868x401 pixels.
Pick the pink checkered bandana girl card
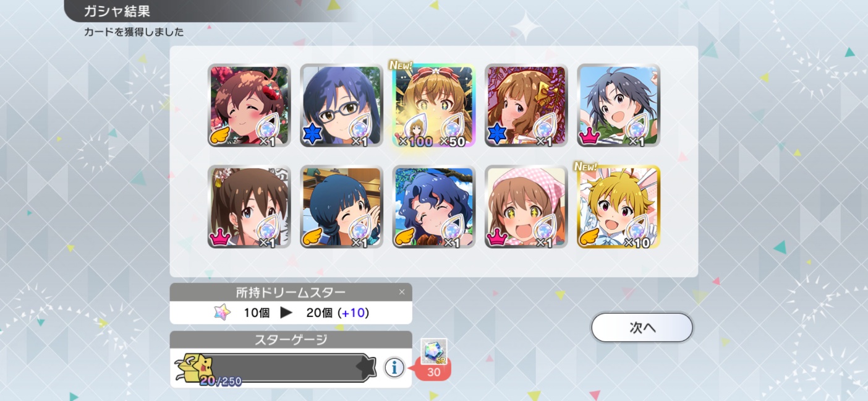click(x=526, y=207)
